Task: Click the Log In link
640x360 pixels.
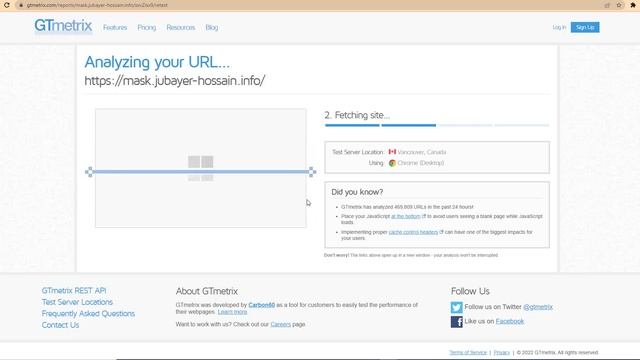Action: [559, 27]
